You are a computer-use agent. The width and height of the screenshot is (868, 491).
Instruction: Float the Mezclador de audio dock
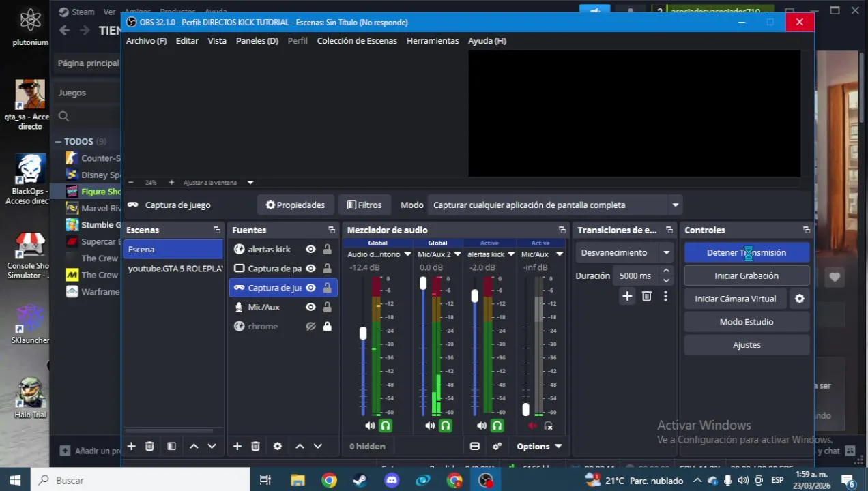[x=562, y=230]
